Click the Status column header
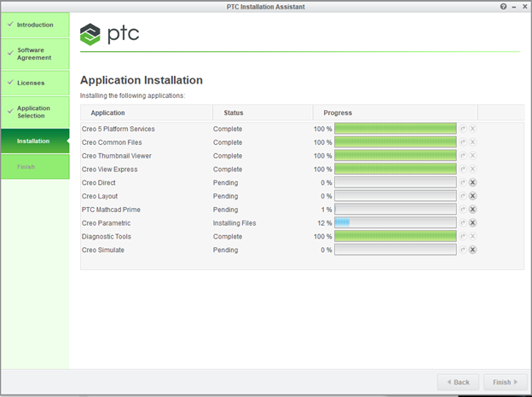The width and height of the screenshot is (532, 397). pyautogui.click(x=263, y=112)
